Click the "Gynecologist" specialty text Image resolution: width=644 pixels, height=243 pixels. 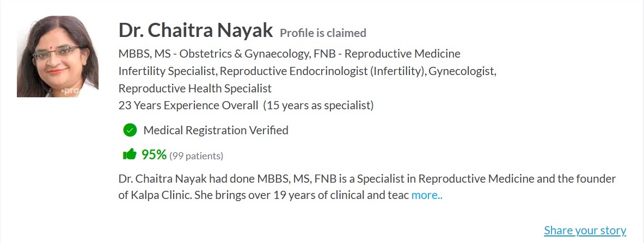[462, 71]
